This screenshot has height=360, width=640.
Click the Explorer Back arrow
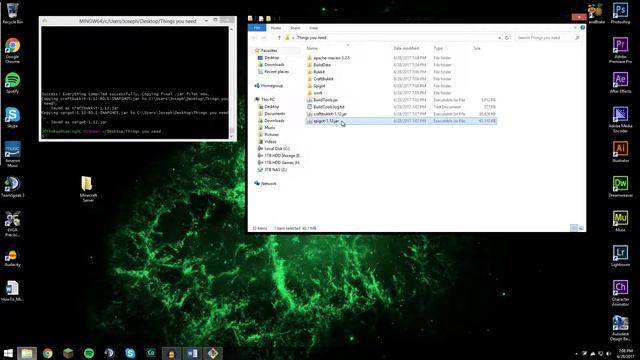tap(254, 38)
